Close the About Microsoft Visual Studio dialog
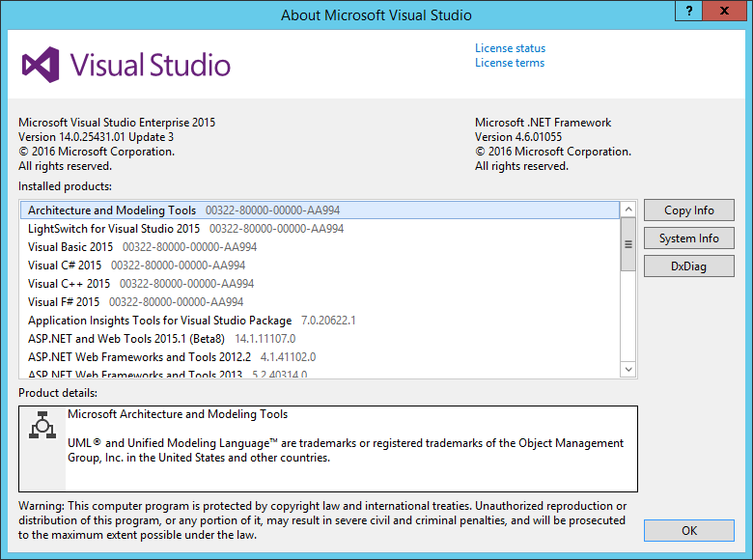753x560 pixels. tap(725, 11)
